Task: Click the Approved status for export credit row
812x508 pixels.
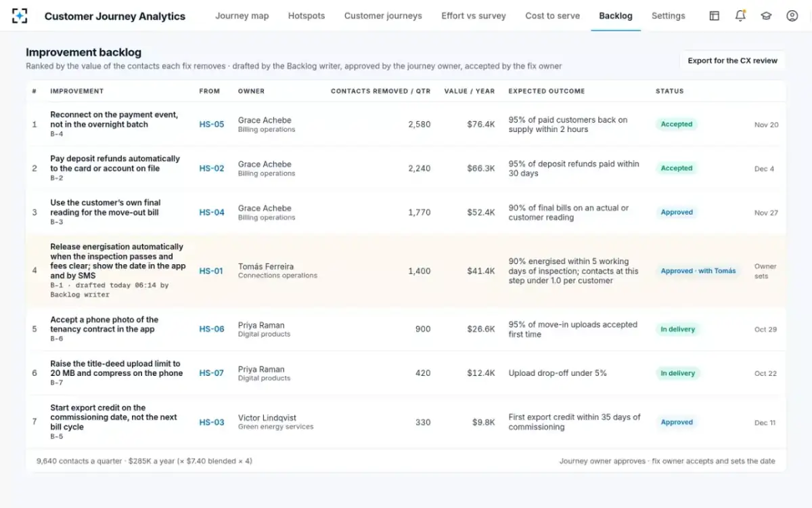Action: tap(677, 423)
